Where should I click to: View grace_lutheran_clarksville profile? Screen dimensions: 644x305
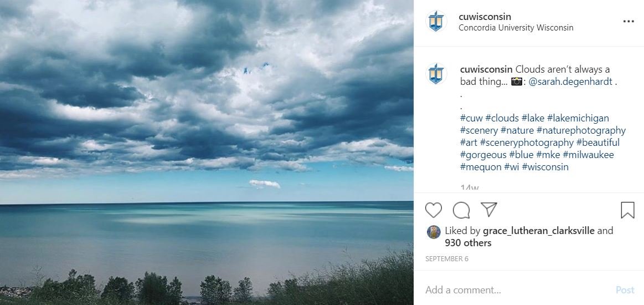[x=538, y=231]
